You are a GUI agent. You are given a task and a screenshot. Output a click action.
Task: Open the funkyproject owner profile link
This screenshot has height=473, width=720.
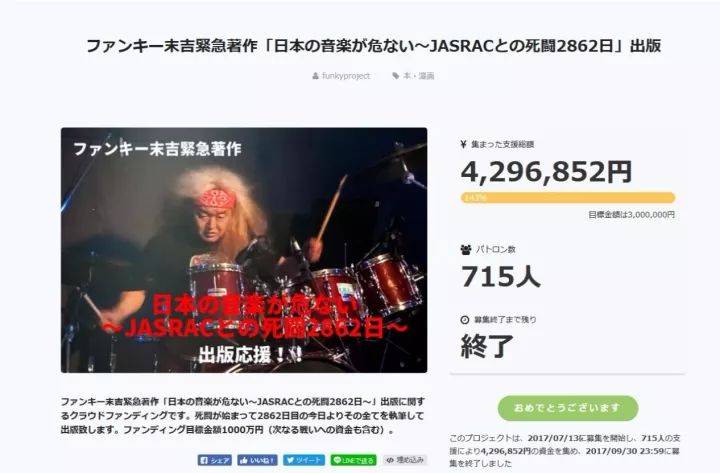coord(346,76)
